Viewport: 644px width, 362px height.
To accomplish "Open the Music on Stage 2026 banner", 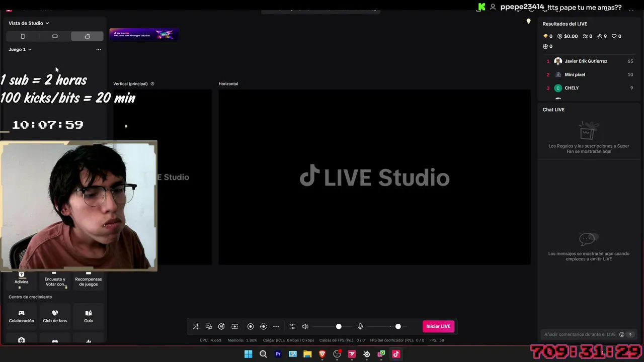I will (x=144, y=35).
